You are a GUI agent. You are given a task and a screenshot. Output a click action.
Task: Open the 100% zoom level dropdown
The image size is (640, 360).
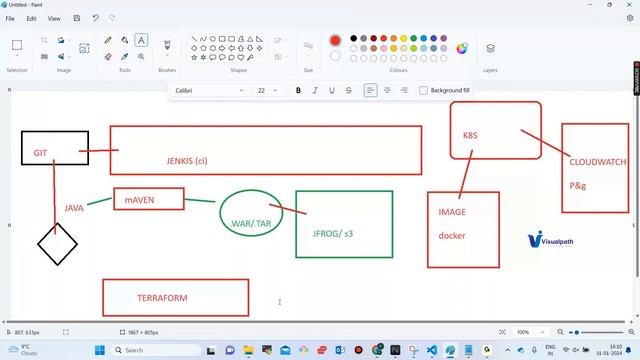(x=531, y=332)
